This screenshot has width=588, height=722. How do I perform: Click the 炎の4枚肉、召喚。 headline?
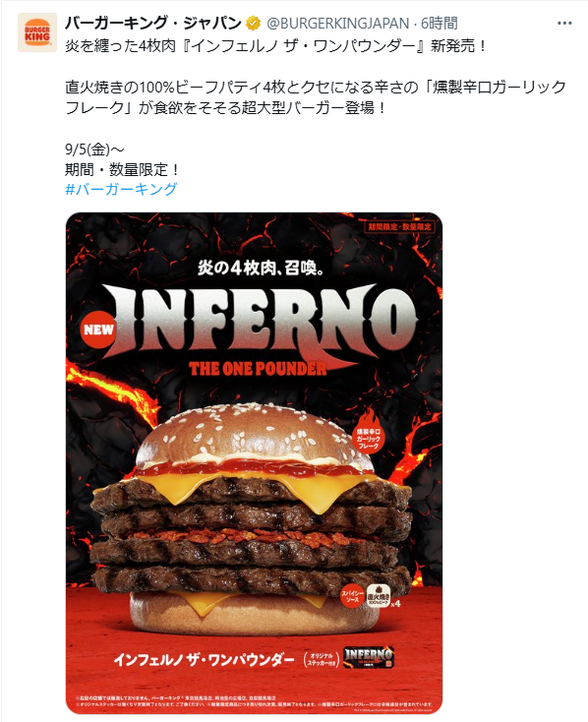tap(261, 268)
